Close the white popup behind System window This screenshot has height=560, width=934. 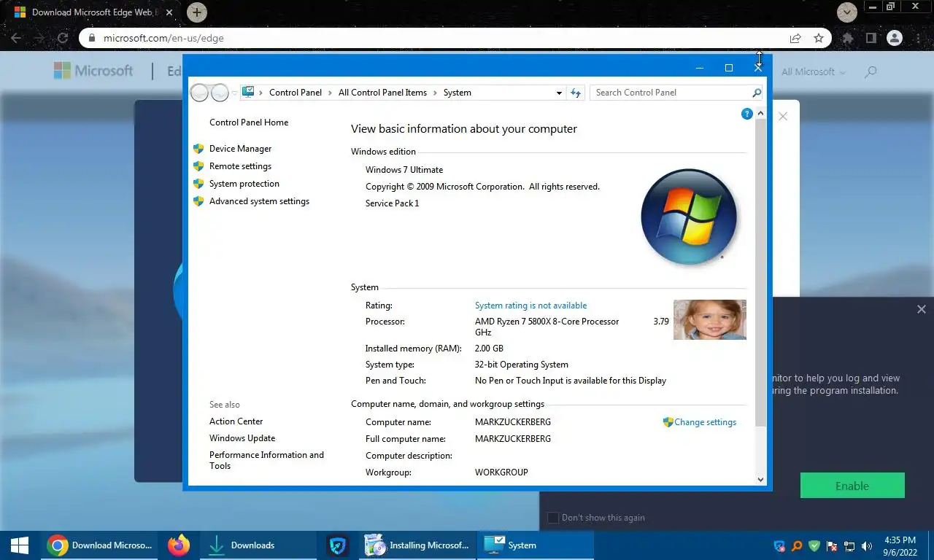[x=783, y=116]
